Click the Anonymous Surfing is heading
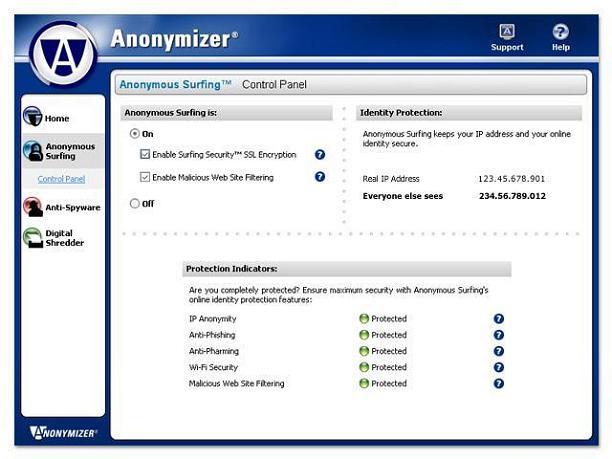This screenshot has width=612, height=459. point(171,112)
